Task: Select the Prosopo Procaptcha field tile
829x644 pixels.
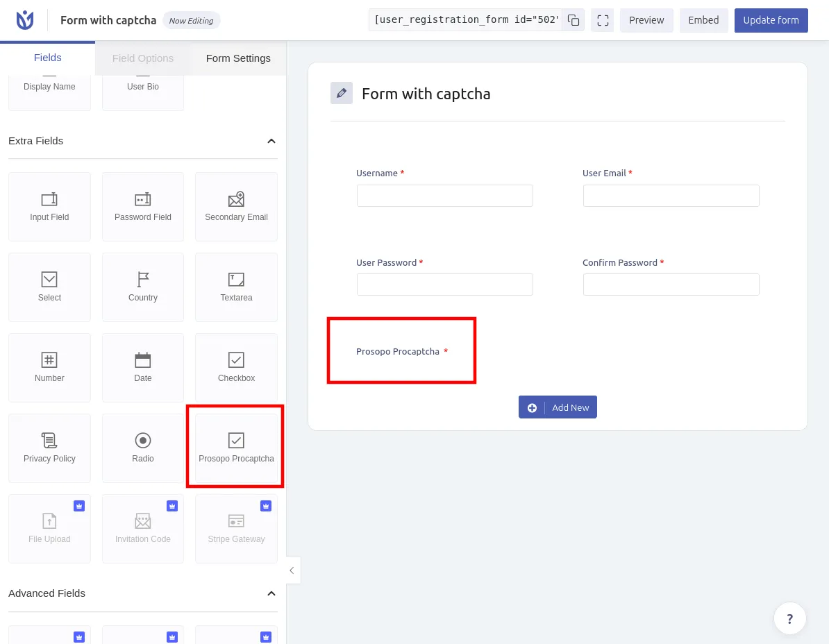Action: coord(236,448)
